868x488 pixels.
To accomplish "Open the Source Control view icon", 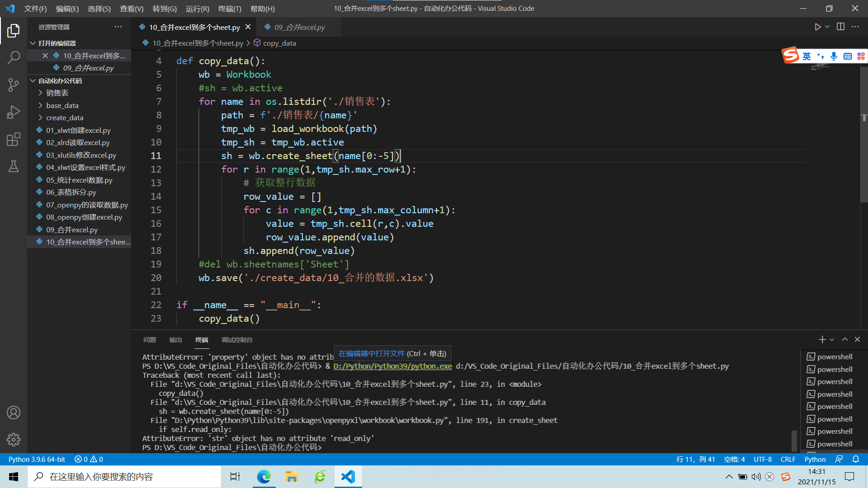I will click(x=14, y=84).
